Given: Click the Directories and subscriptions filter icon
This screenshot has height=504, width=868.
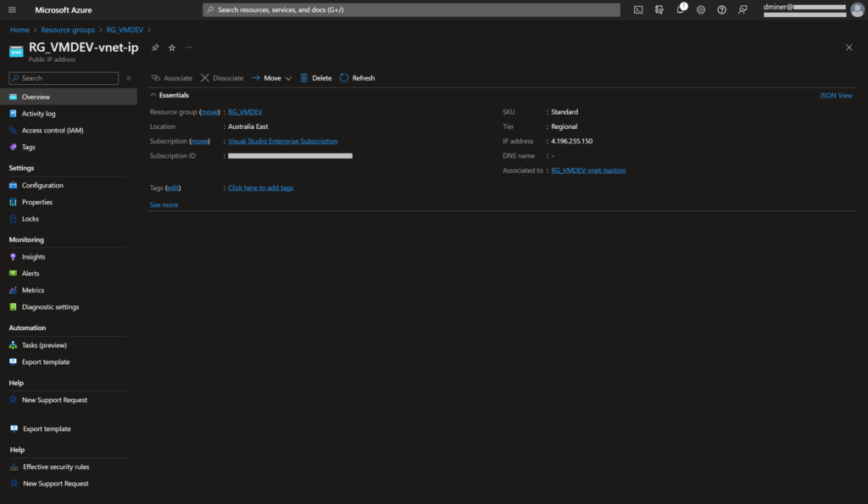Looking at the screenshot, I should pos(659,10).
